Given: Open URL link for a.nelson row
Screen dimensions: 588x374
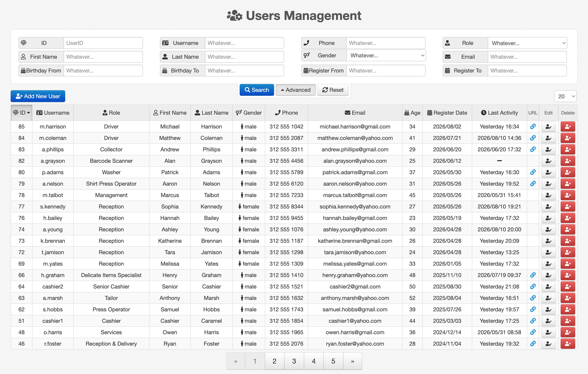Looking at the screenshot, I should coord(533,183).
